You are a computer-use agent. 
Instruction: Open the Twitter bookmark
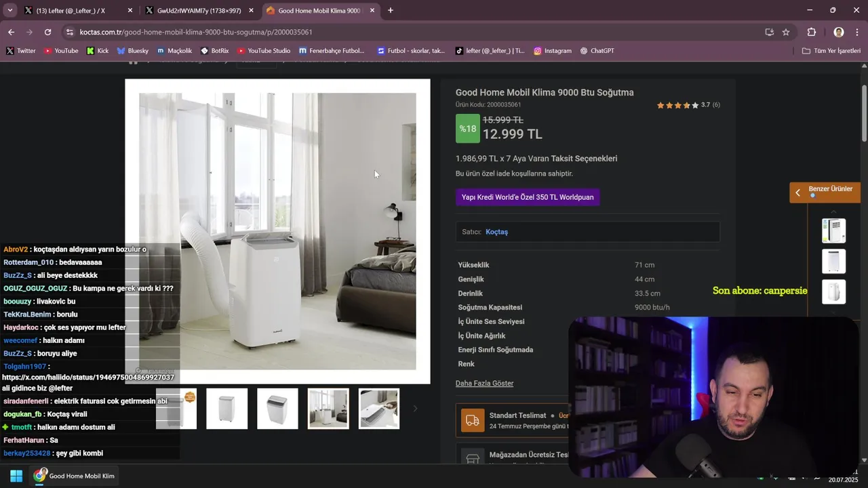(x=21, y=51)
